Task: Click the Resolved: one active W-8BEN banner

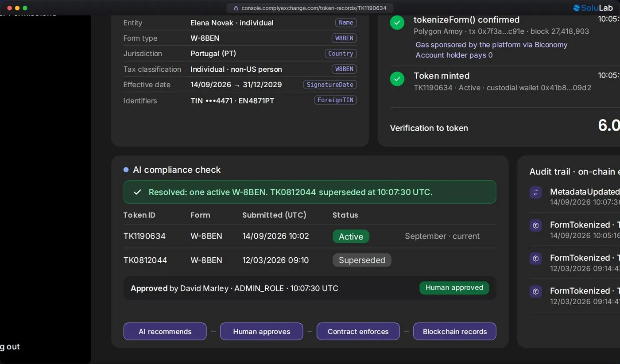Action: tap(310, 192)
